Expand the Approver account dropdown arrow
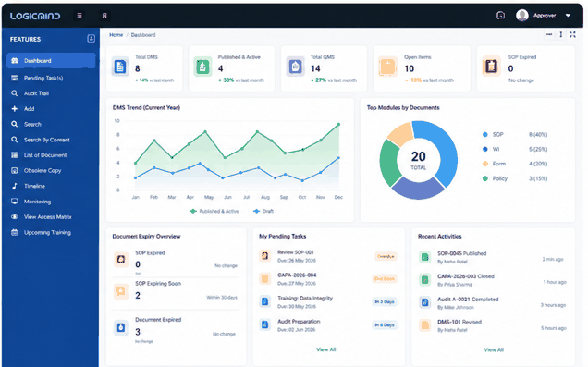 pyautogui.click(x=568, y=16)
